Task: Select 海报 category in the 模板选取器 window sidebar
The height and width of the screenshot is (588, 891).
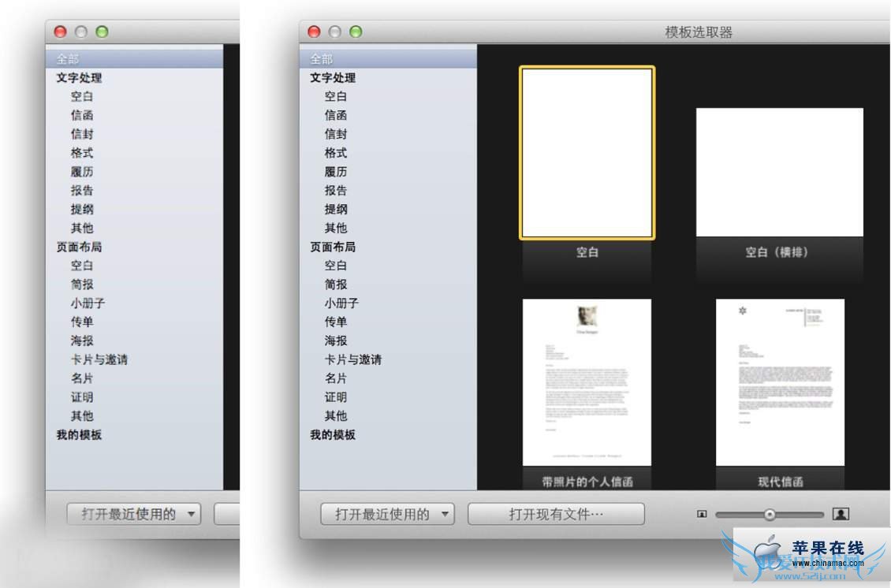Action: coord(336,341)
